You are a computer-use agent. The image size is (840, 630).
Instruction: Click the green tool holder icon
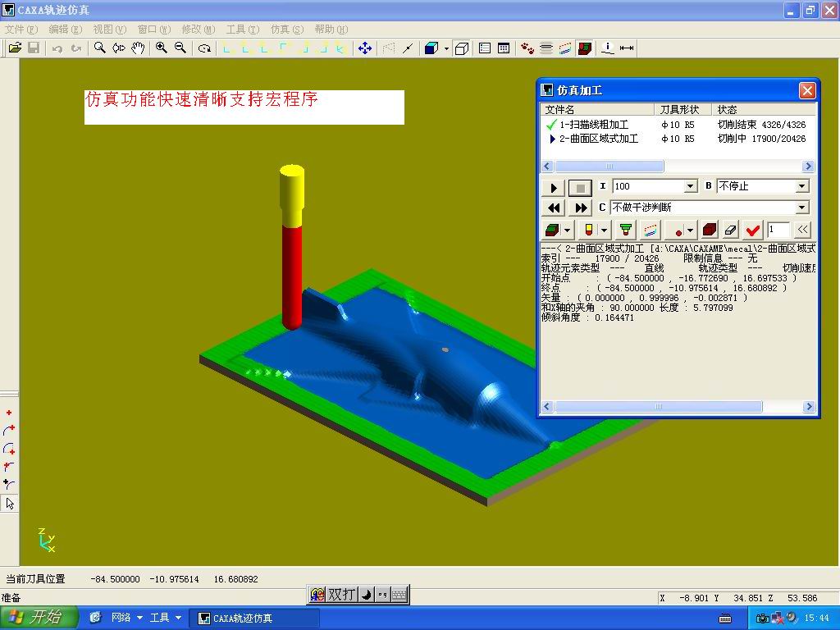[625, 231]
